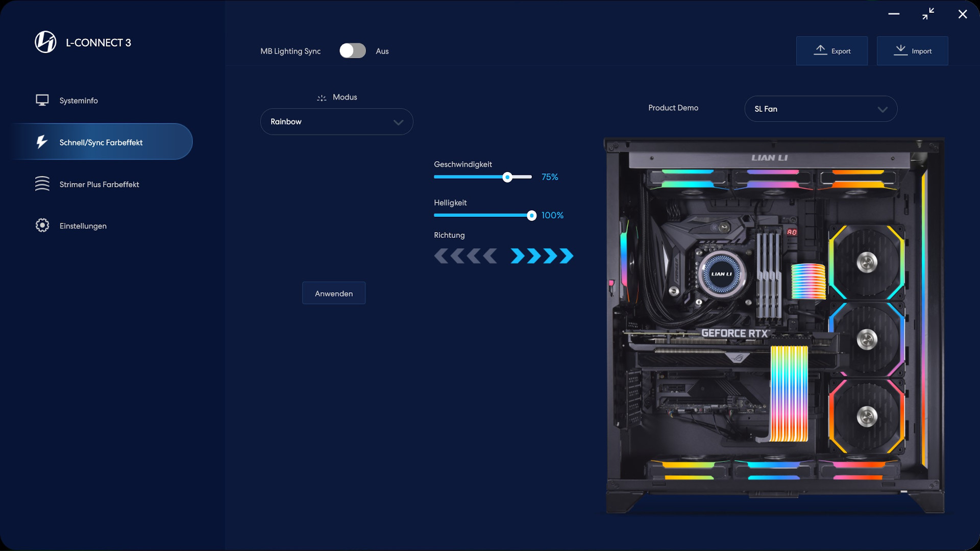
Task: Click the Export button
Action: point(831,51)
